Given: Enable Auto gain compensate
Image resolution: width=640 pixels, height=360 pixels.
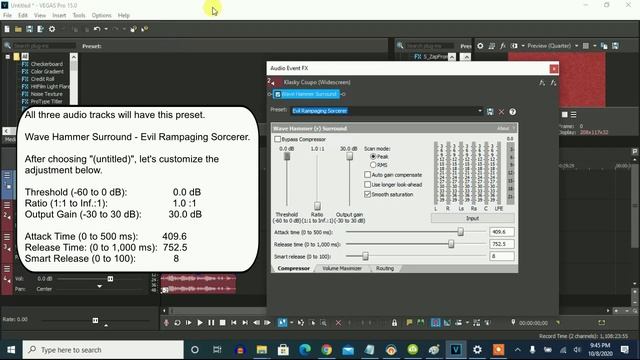Looking at the screenshot, I should point(367,175).
